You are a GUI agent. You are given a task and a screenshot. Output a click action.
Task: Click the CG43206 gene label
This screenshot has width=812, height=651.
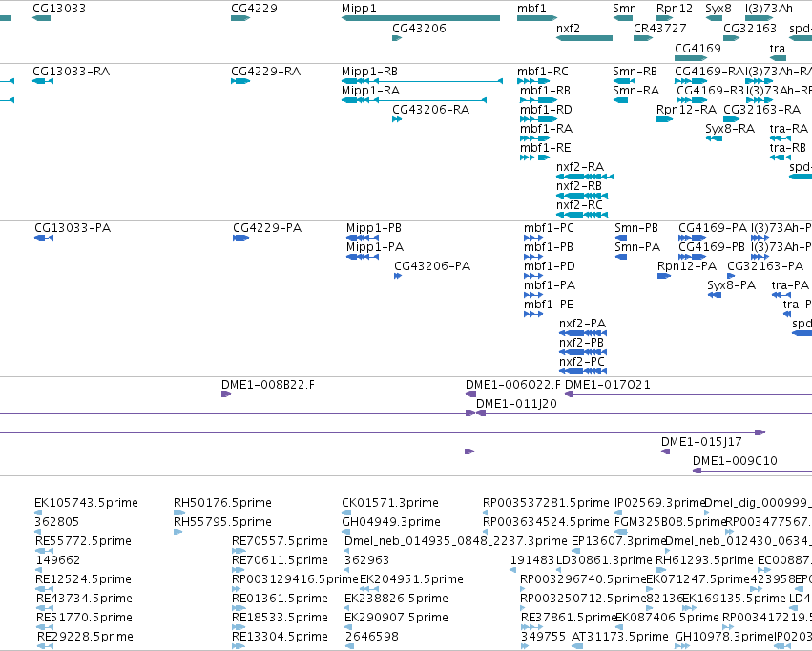(419, 28)
